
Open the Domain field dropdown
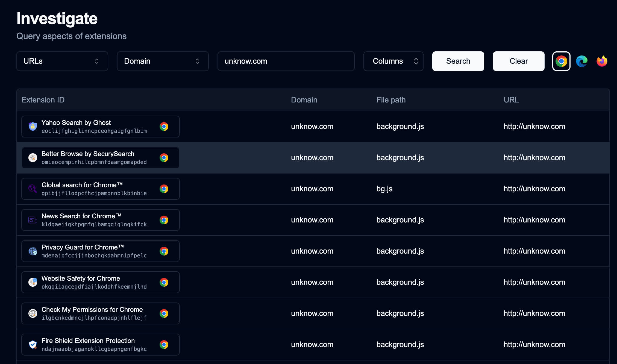tap(163, 61)
